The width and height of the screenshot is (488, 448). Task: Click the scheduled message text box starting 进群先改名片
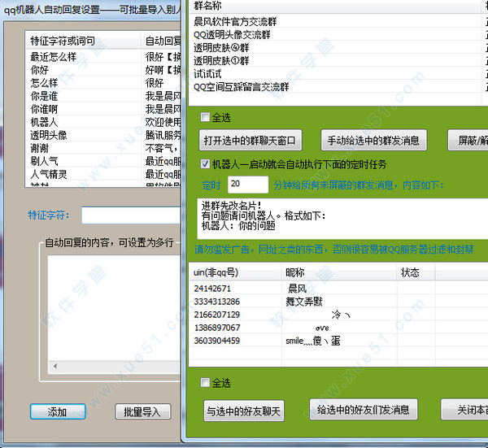[342, 219]
